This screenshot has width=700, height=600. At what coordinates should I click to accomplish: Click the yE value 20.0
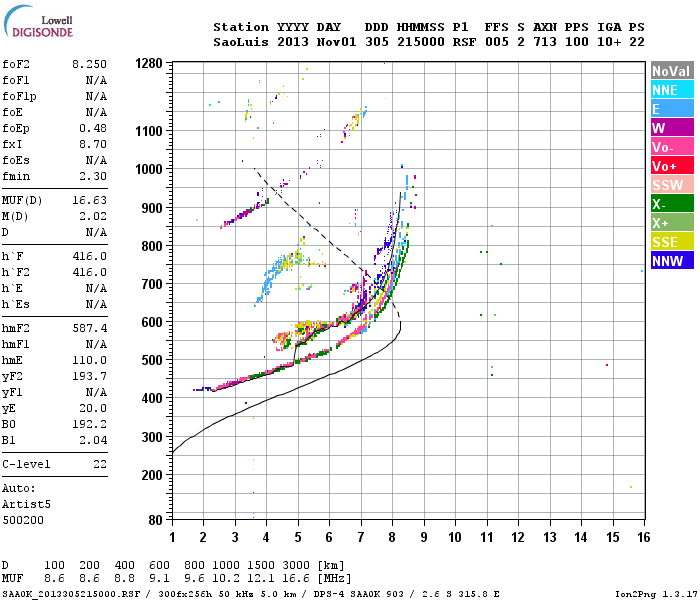(x=93, y=408)
